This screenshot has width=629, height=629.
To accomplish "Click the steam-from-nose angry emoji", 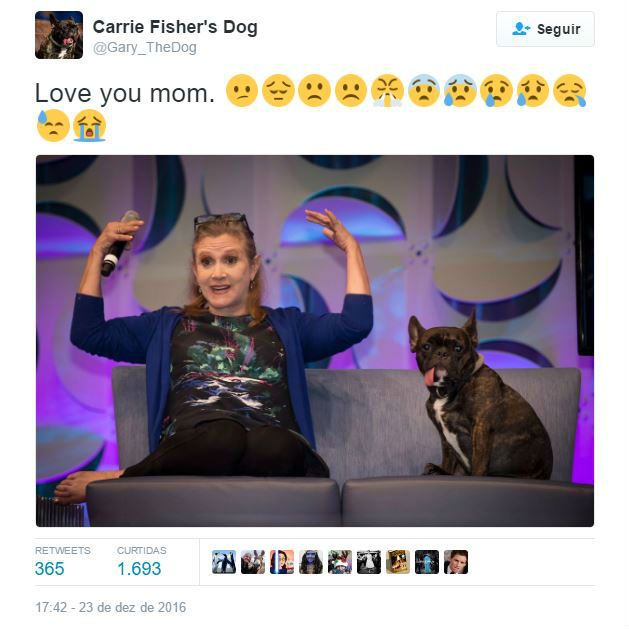I will pos(388,91).
